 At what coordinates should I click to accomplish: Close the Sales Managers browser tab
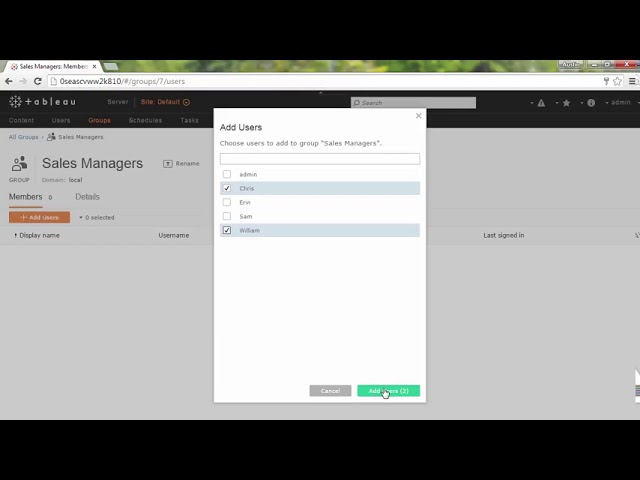[x=94, y=66]
